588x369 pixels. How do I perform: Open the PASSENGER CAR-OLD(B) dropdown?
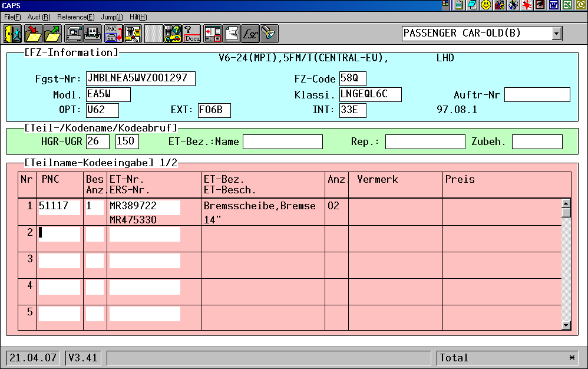[557, 34]
